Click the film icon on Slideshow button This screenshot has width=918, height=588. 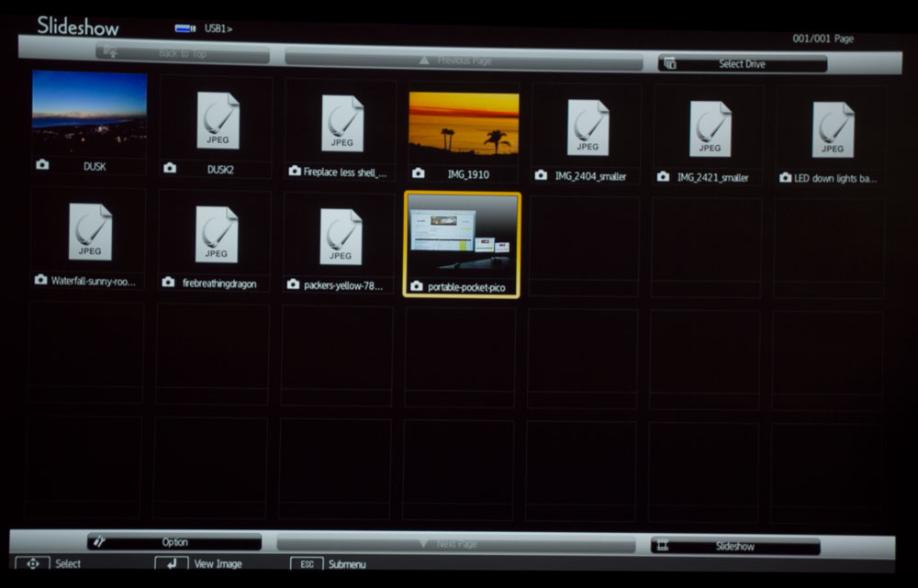(663, 545)
